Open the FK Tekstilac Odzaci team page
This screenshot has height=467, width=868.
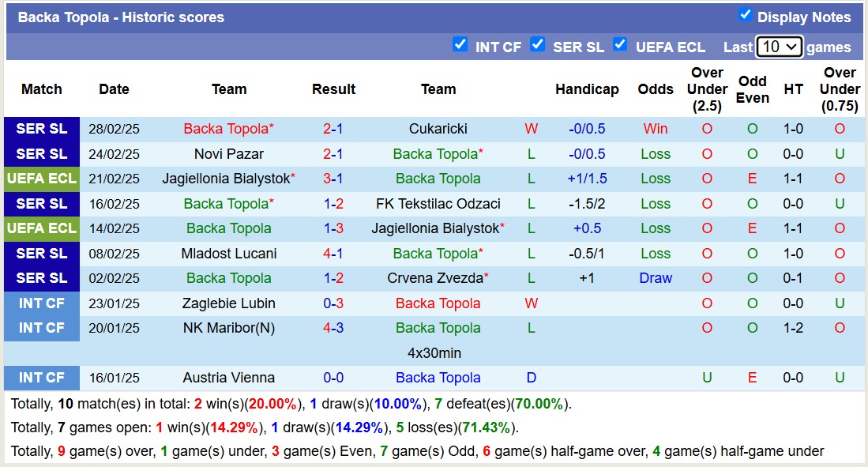coord(438,204)
